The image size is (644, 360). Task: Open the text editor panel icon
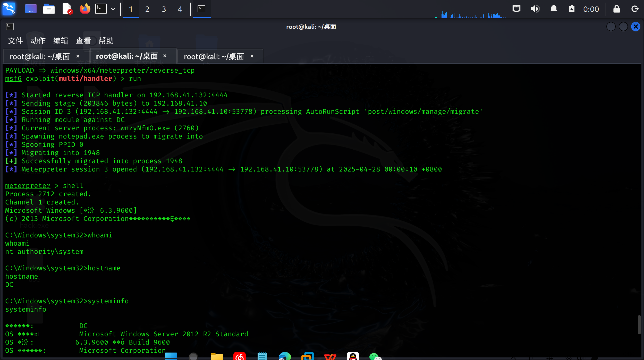pos(67,9)
